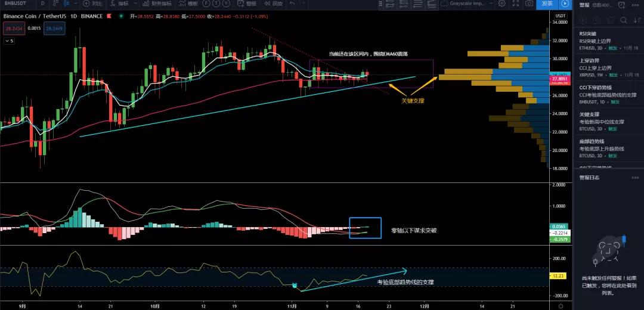
Task: Select the third horizontal lines template icon
Action: coord(417,4)
